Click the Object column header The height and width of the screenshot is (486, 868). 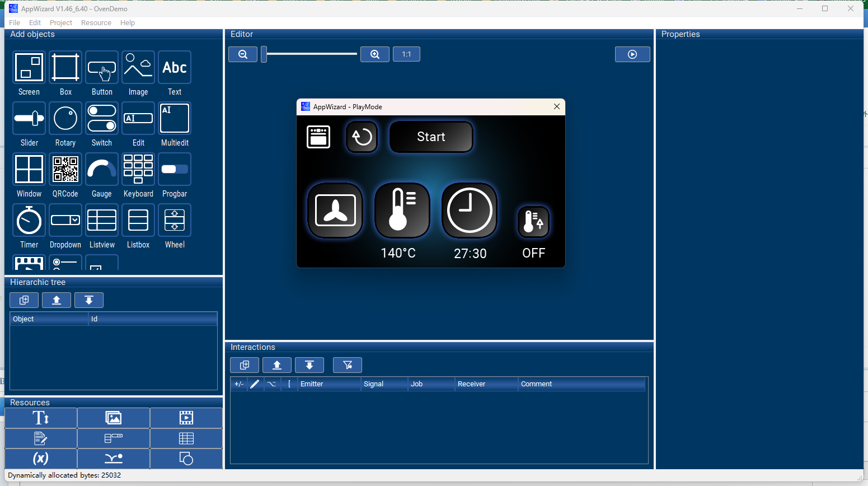[49, 319]
